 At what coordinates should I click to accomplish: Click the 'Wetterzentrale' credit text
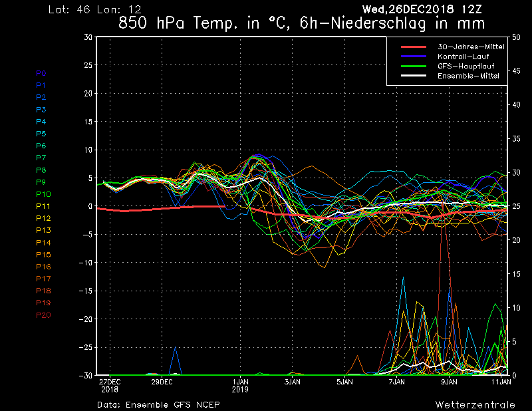[x=475, y=404]
